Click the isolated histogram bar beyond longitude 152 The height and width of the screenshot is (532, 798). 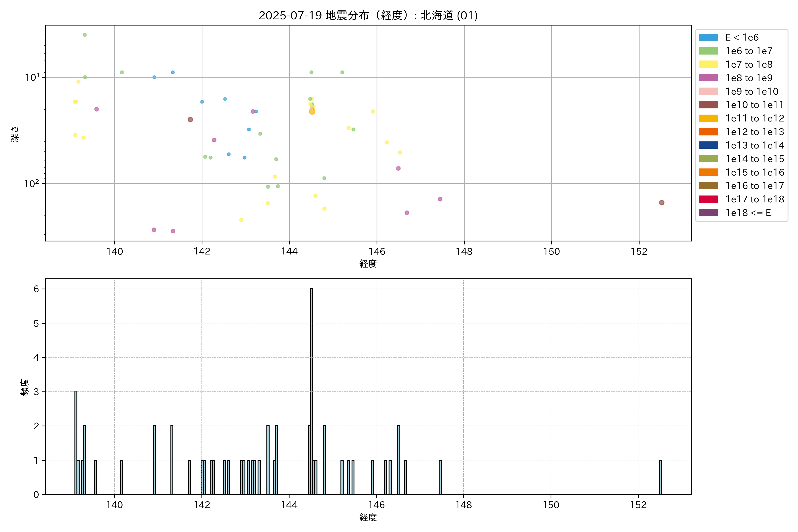pyautogui.click(x=660, y=477)
